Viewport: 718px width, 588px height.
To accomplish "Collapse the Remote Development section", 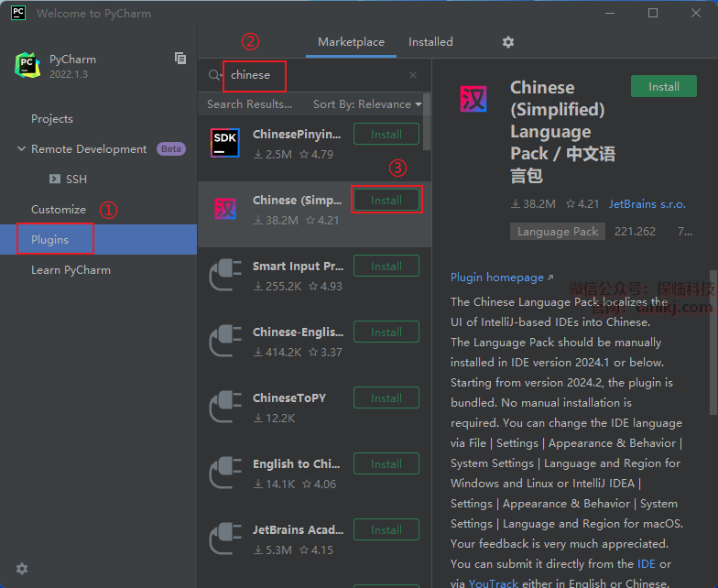I will click(21, 148).
